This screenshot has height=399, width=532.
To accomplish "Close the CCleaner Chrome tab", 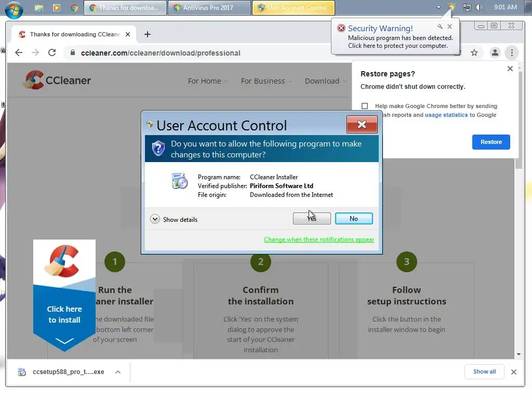I will pos(128,34).
